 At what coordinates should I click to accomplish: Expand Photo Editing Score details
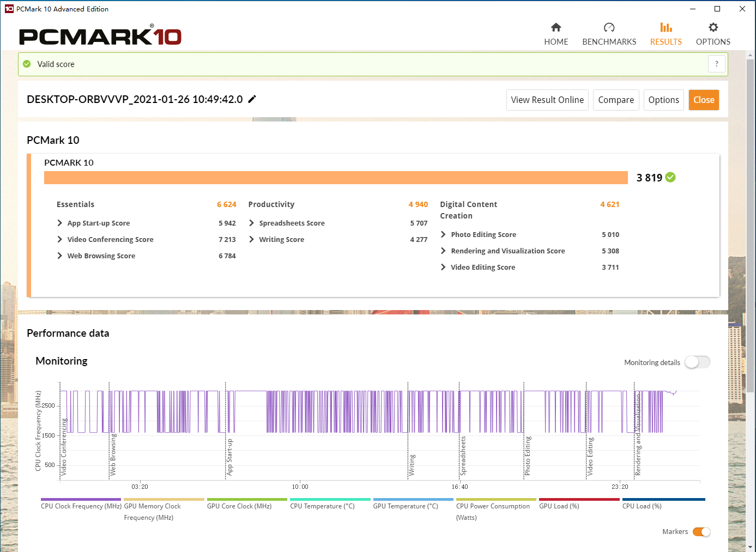point(443,235)
